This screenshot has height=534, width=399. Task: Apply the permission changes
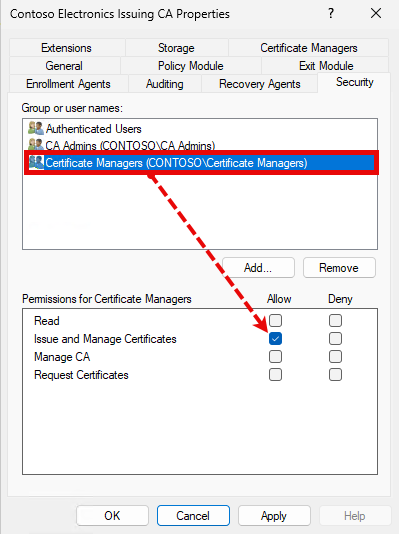274,516
